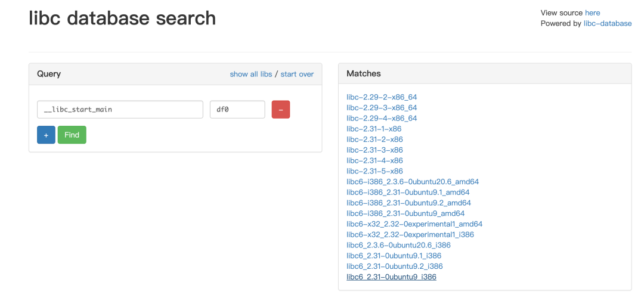Click the 'start over' link
The width and height of the screenshot is (644, 304).
(297, 74)
